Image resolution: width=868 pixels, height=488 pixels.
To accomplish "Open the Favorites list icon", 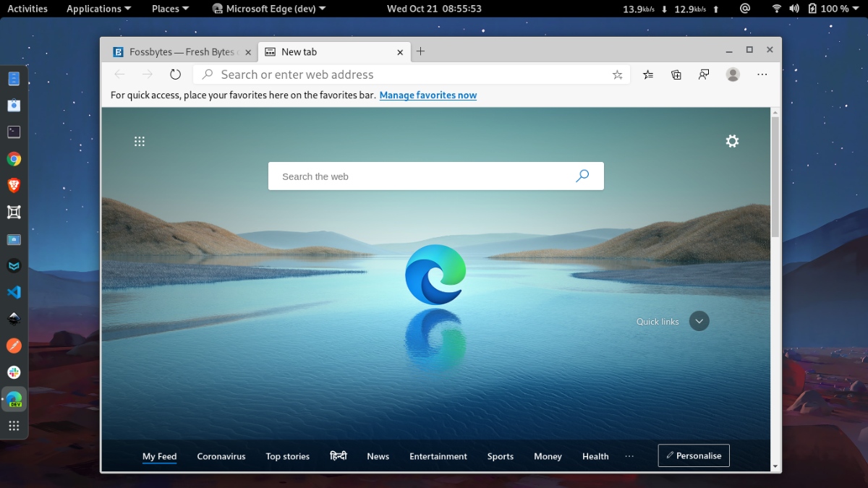I will tap(648, 74).
